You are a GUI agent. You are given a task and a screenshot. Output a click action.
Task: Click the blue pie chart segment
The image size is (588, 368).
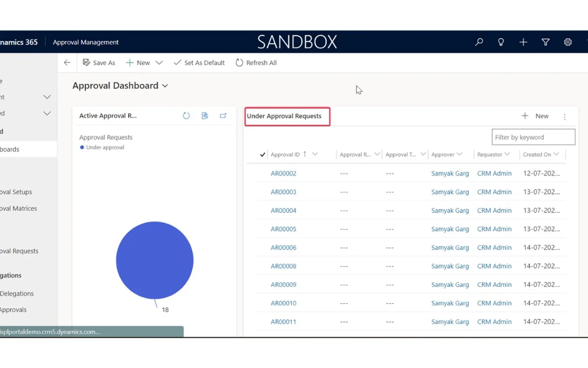pos(155,260)
